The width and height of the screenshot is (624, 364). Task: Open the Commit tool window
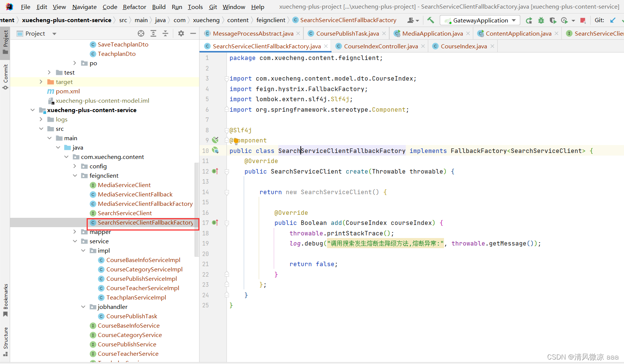click(5, 77)
